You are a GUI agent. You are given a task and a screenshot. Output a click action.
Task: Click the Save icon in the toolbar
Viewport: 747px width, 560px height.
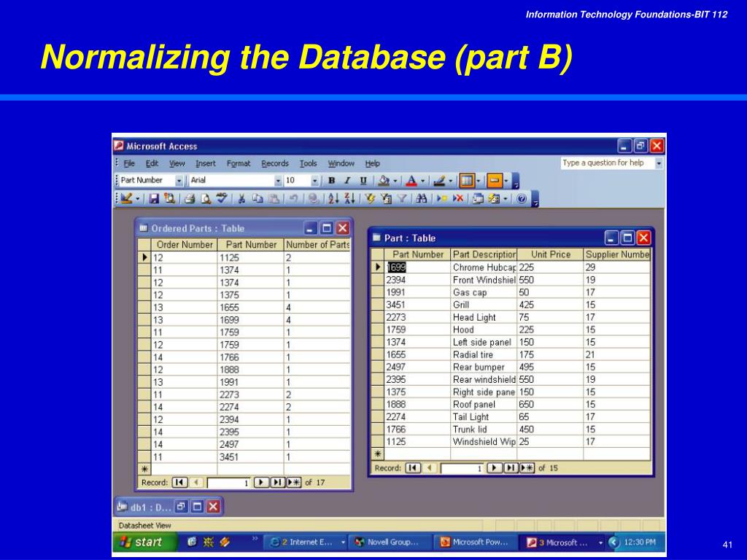[x=153, y=198]
